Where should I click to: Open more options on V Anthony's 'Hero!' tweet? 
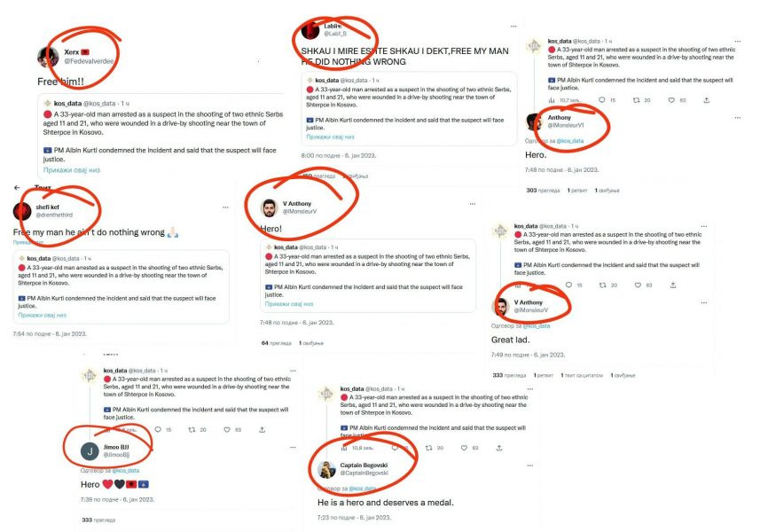pos(472,204)
